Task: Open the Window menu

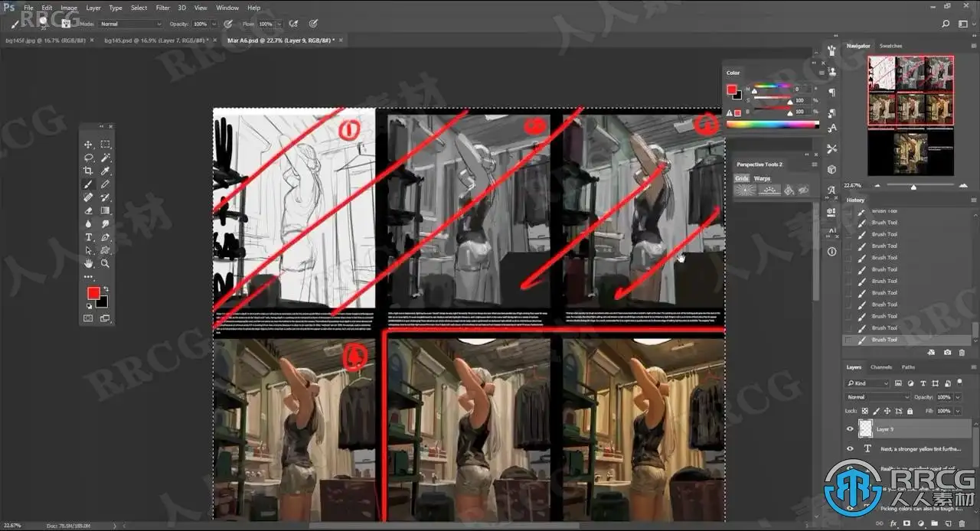Action: pos(227,8)
